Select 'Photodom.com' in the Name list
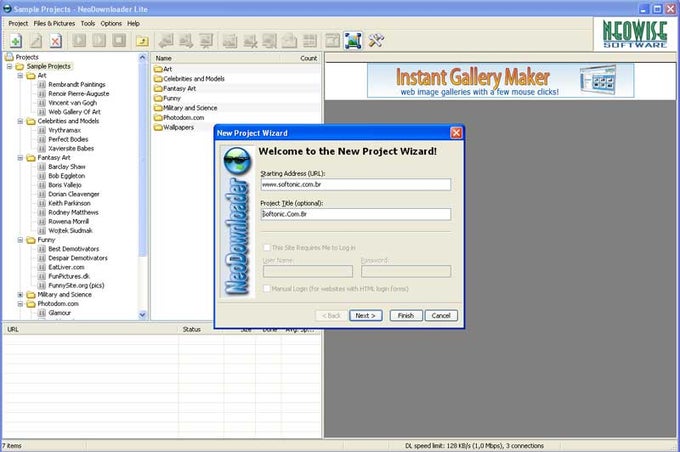Image resolution: width=680 pixels, height=452 pixels. click(x=183, y=118)
